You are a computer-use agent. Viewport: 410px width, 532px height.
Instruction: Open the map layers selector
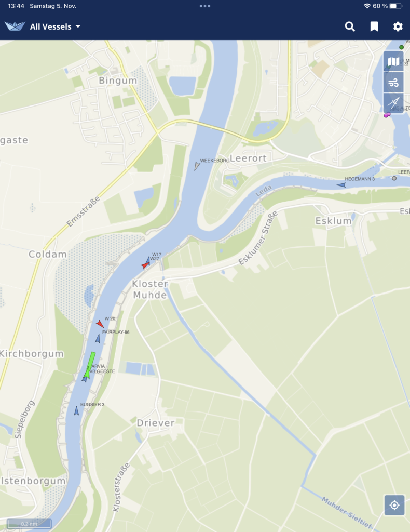(393, 62)
